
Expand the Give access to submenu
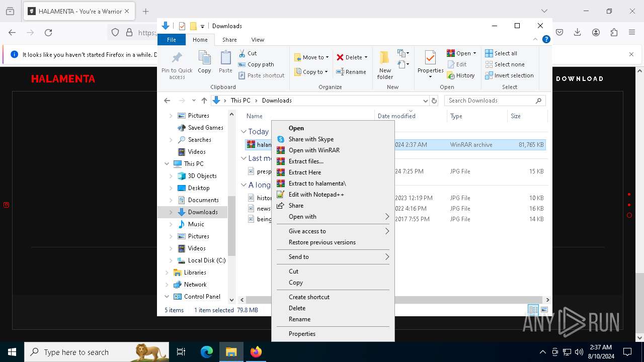[x=333, y=231]
